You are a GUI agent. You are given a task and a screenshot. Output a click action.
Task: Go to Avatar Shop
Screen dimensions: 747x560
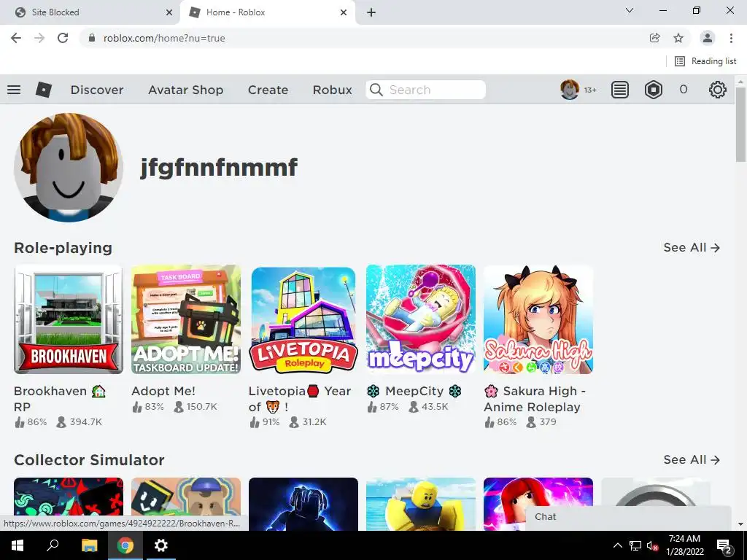186,90
